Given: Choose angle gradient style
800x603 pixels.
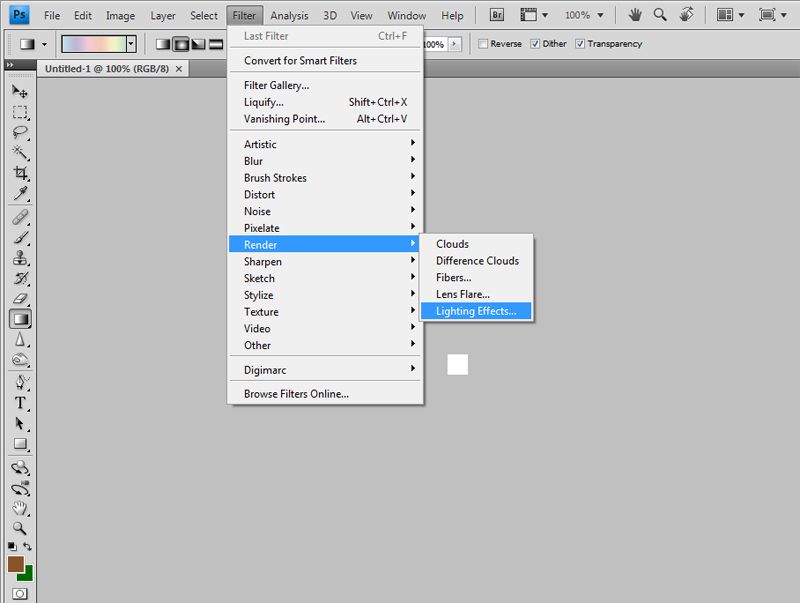Looking at the screenshot, I should point(198,44).
